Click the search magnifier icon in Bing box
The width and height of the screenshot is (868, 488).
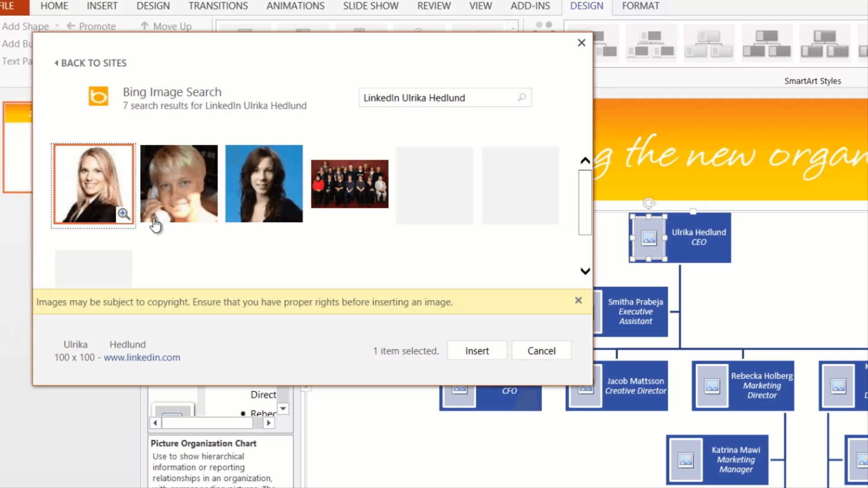(522, 98)
